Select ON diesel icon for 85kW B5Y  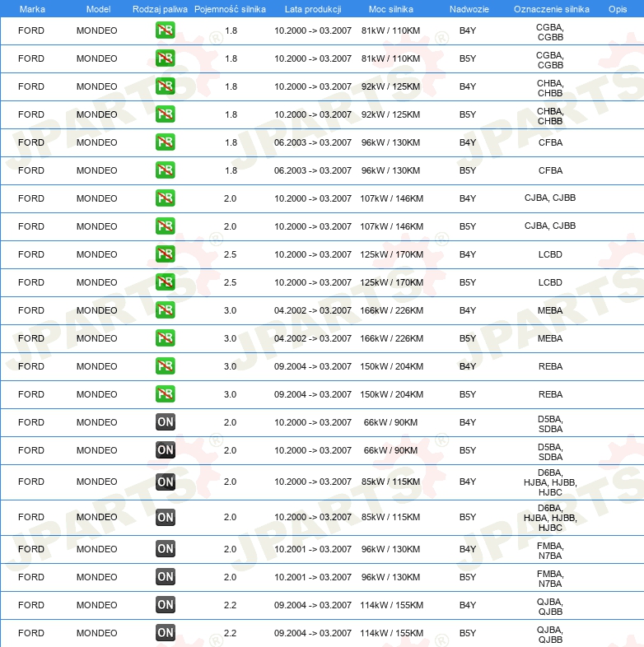pos(166,518)
